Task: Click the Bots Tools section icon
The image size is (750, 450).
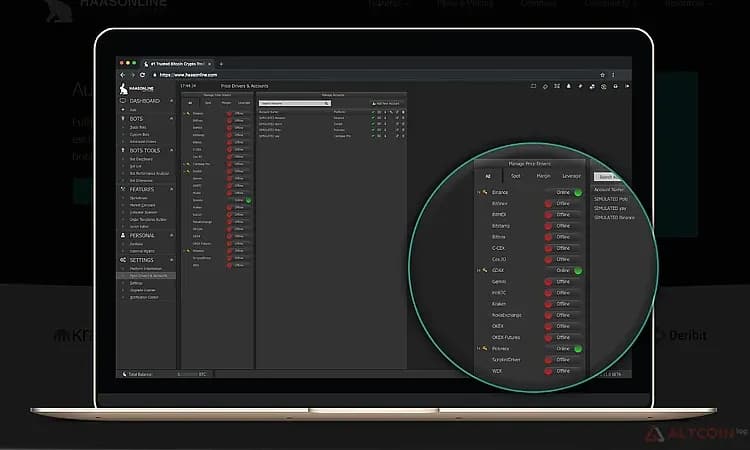Action: (123, 150)
